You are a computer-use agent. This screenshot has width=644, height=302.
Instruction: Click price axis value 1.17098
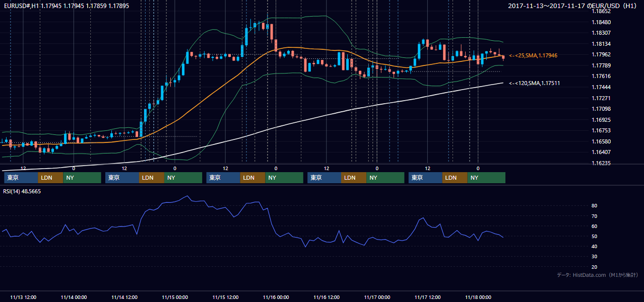(x=601, y=109)
